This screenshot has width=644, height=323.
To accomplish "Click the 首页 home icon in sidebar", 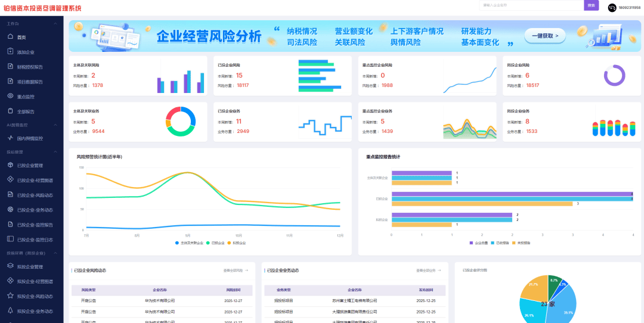I will click(10, 37).
